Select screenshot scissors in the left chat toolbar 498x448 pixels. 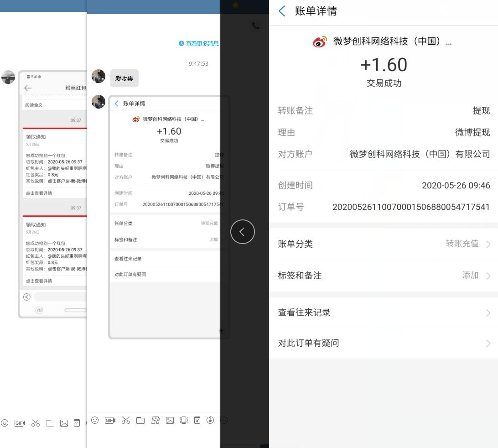click(x=36, y=423)
